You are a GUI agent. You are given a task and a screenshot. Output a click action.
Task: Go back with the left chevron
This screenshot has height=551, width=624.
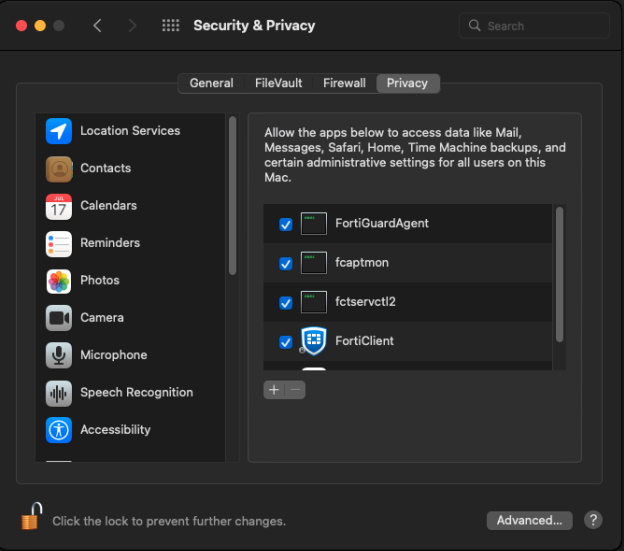(98, 25)
